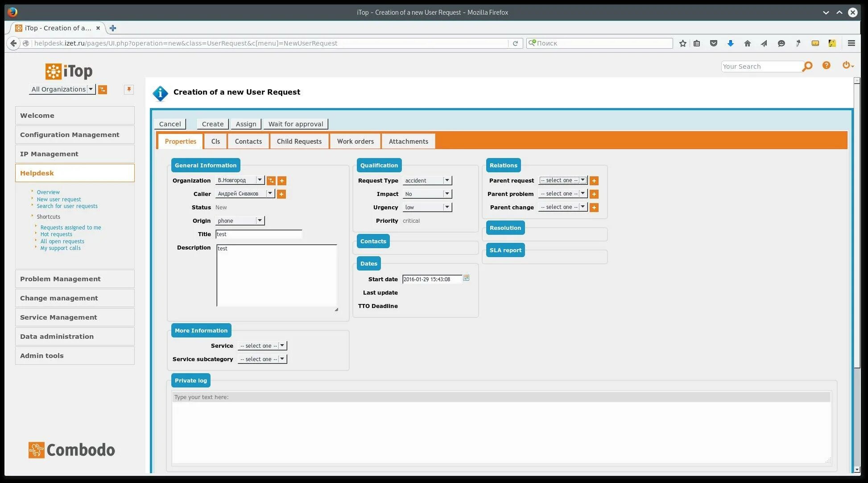Image resolution: width=868 pixels, height=483 pixels.
Task: Click in the Title text field
Action: [259, 234]
